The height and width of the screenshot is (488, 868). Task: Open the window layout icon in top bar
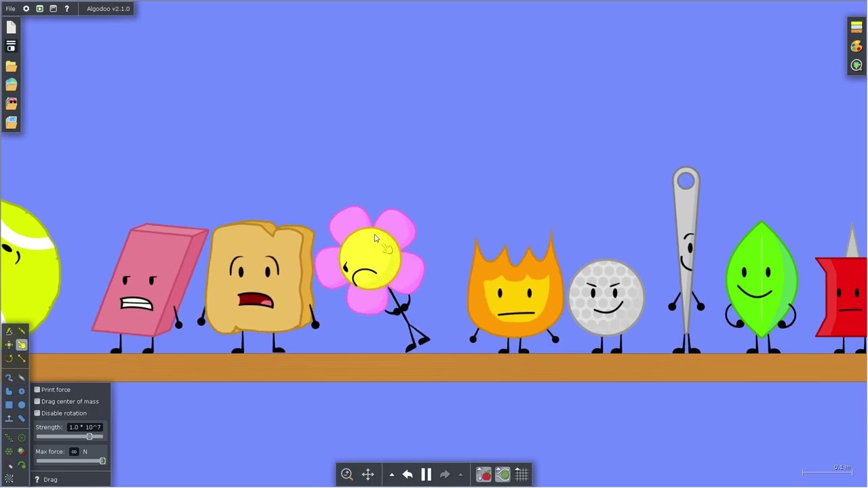[53, 9]
